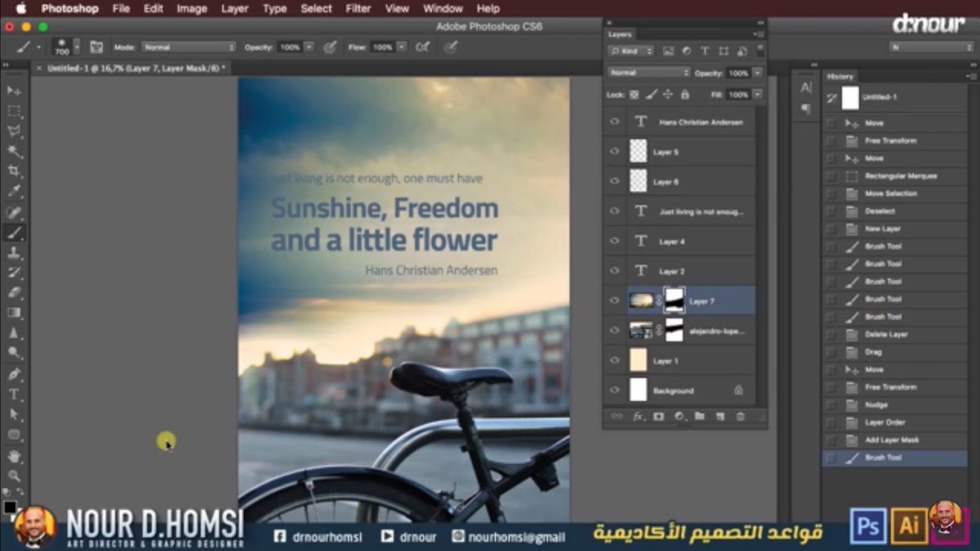Image resolution: width=980 pixels, height=551 pixels.
Task: Toggle airbrush mode in options bar
Action: click(423, 47)
